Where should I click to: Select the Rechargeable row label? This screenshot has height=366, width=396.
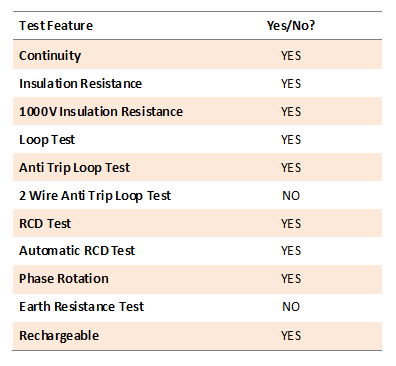coord(59,336)
